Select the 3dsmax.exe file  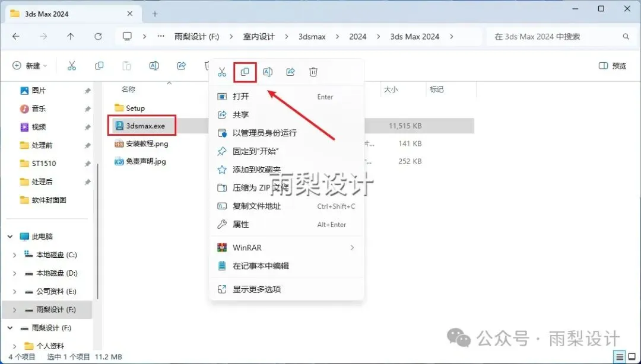point(141,126)
